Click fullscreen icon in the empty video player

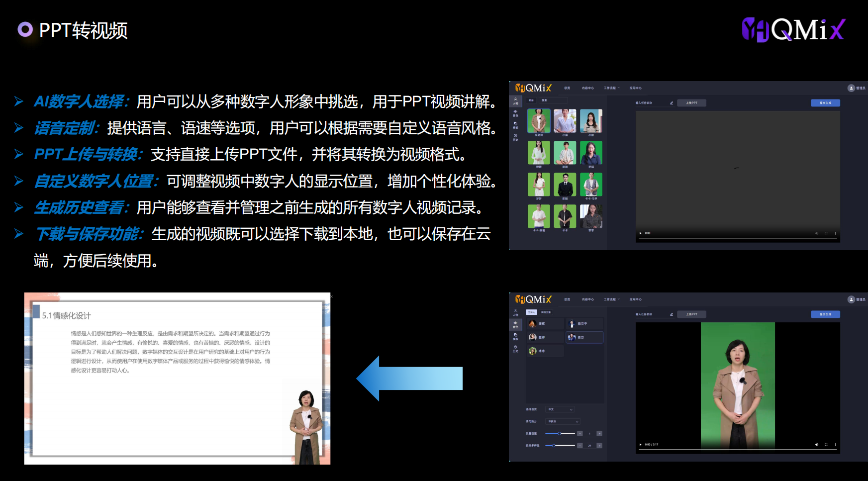click(x=826, y=233)
